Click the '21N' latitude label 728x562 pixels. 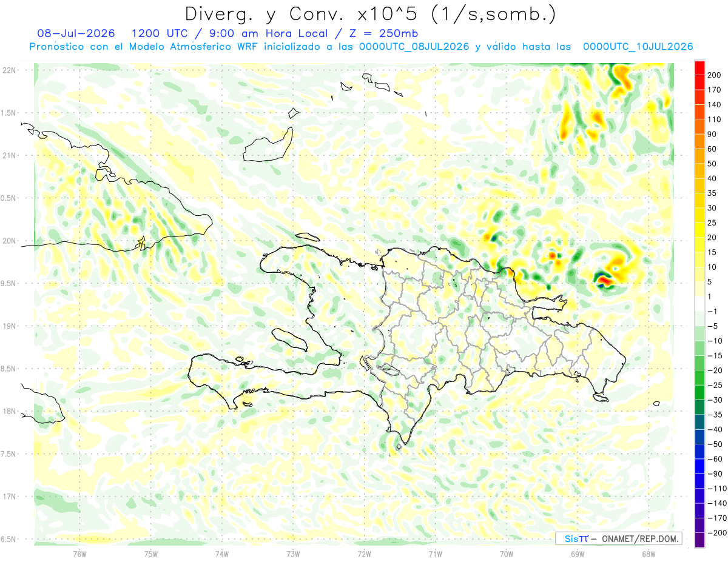point(9,155)
